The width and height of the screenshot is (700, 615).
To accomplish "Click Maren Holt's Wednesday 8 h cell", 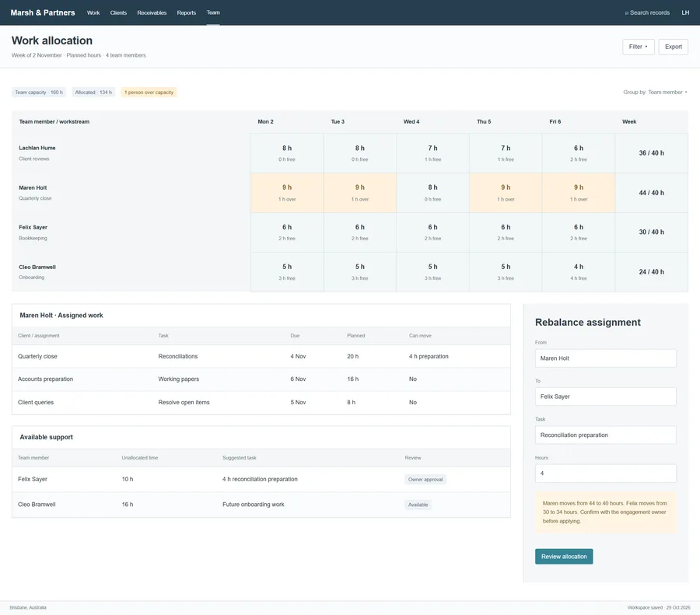I will [432, 193].
